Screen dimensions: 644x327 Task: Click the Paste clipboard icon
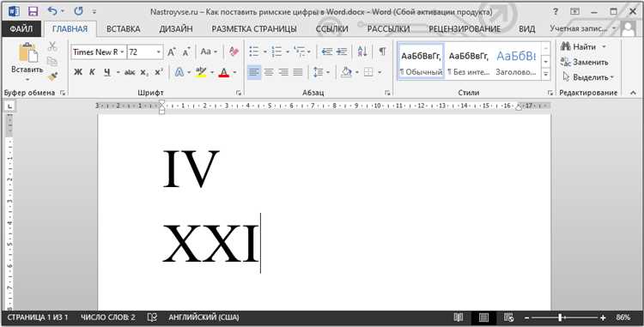[28, 52]
